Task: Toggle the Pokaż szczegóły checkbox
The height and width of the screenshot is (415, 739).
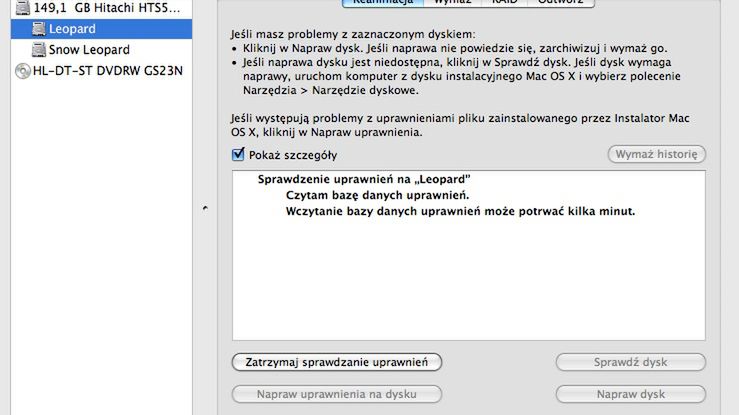Action: [238, 155]
